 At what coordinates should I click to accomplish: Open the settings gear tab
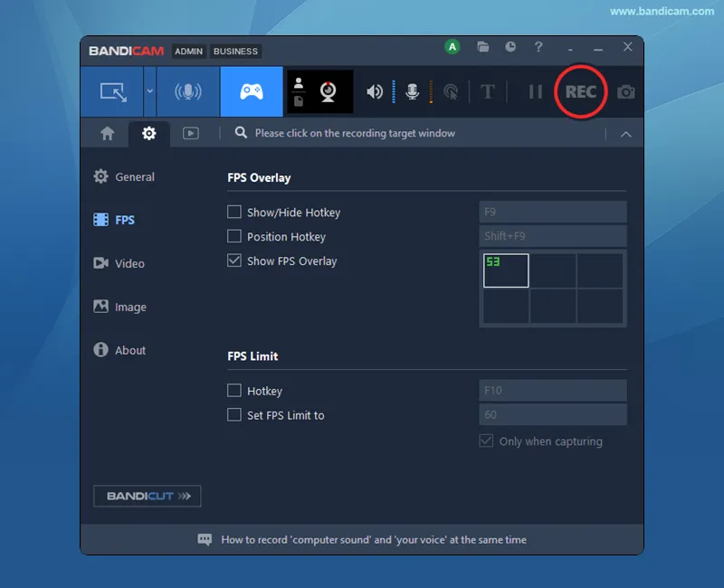(149, 133)
